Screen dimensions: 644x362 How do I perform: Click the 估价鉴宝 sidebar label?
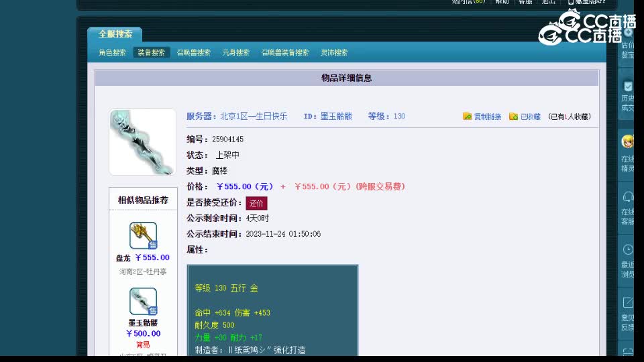pos(628,50)
